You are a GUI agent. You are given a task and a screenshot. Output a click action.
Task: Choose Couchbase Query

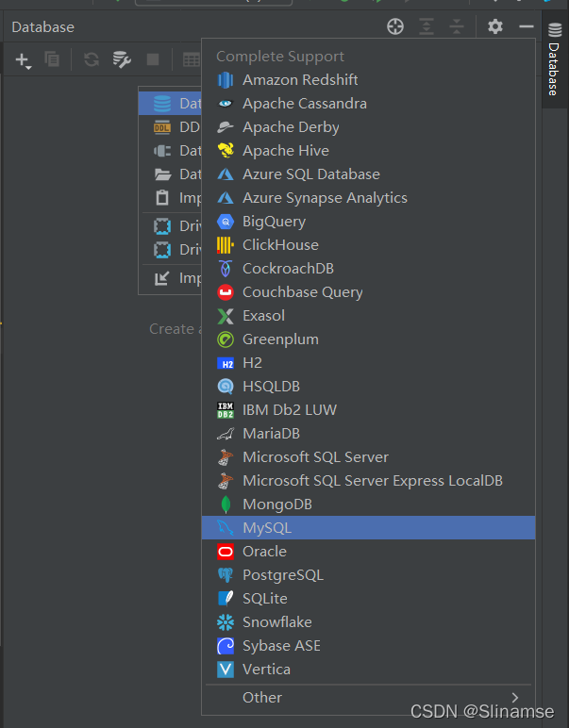point(368,292)
